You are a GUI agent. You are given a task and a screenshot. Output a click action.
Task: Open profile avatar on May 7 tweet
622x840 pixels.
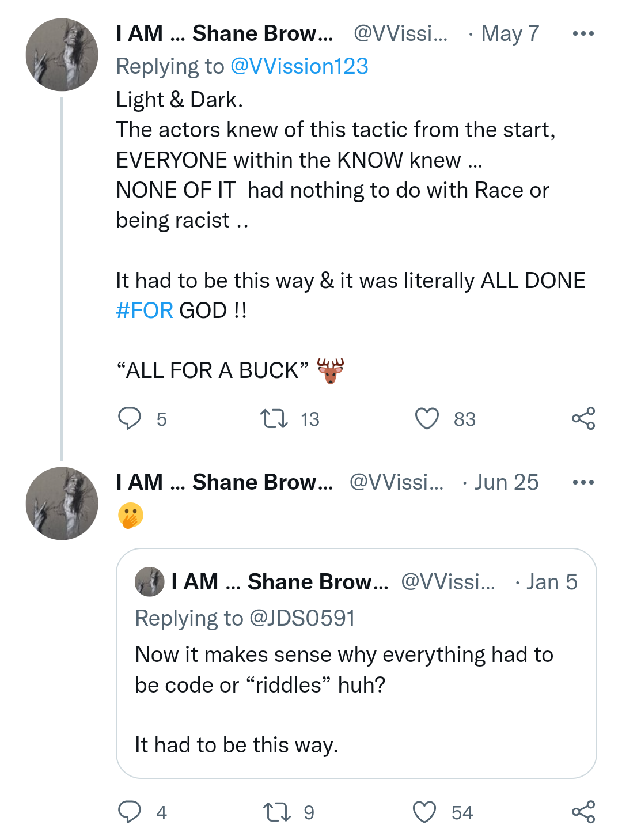pos(62,55)
